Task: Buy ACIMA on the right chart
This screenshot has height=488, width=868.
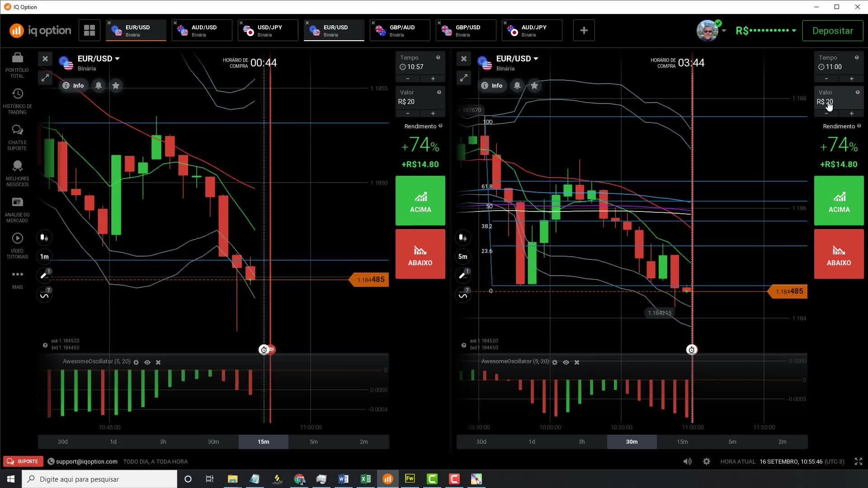Action: click(839, 201)
